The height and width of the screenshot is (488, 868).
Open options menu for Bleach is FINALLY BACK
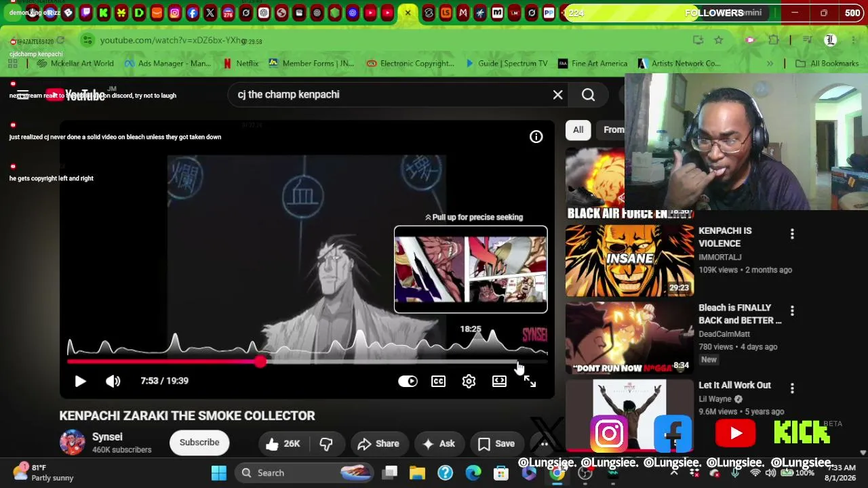coord(792,311)
